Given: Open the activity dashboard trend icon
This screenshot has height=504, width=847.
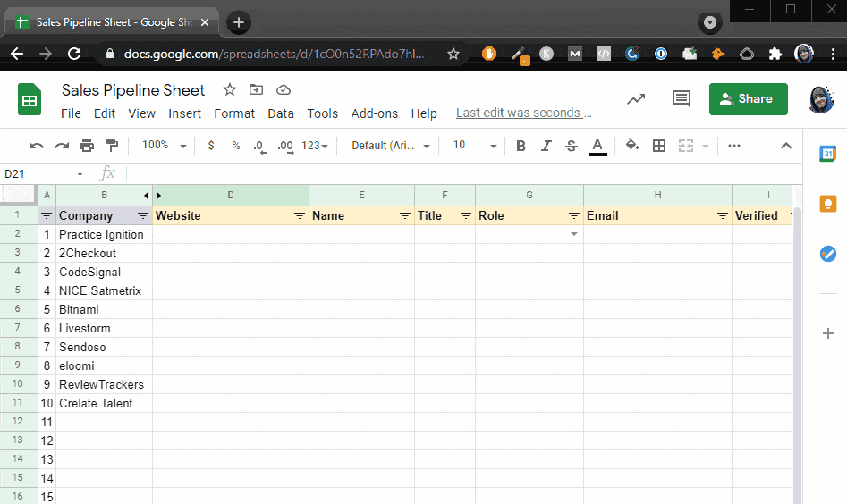Looking at the screenshot, I should point(636,99).
